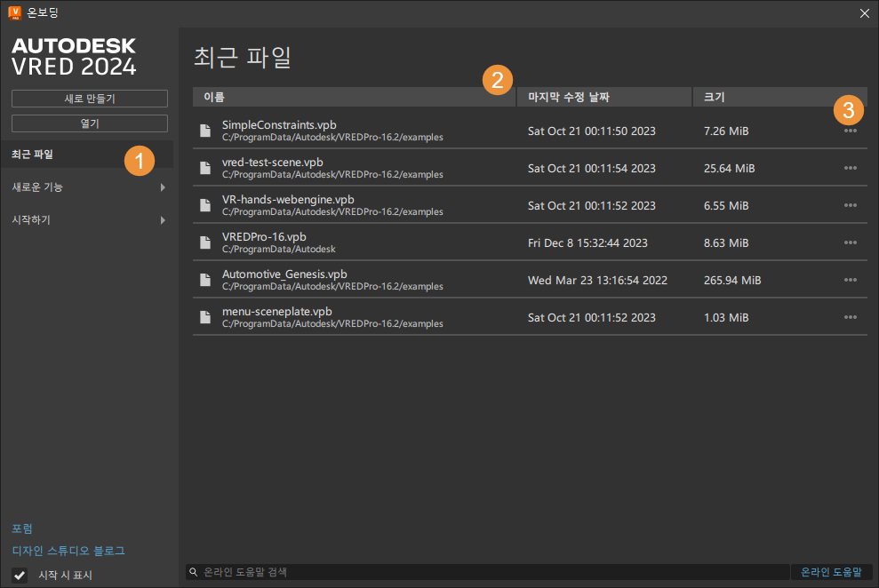Sort files by the 크기 column header
This screenshot has width=879, height=588.
pyautogui.click(x=713, y=97)
